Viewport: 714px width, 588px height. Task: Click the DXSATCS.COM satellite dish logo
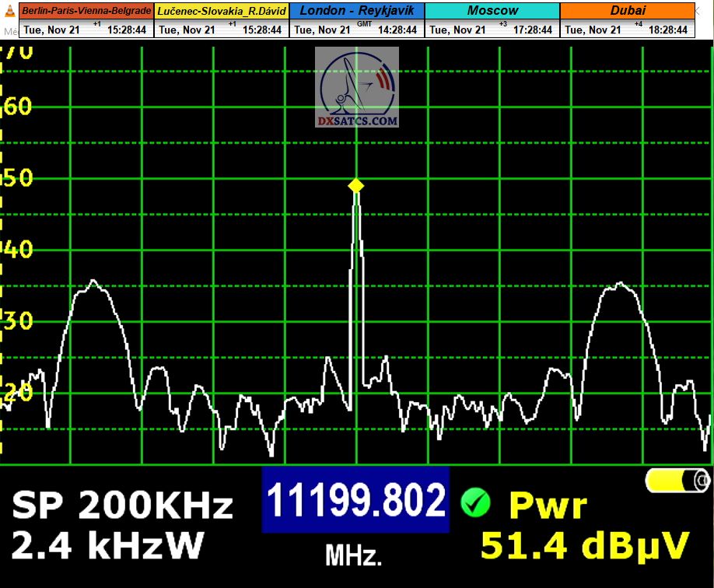[x=357, y=86]
